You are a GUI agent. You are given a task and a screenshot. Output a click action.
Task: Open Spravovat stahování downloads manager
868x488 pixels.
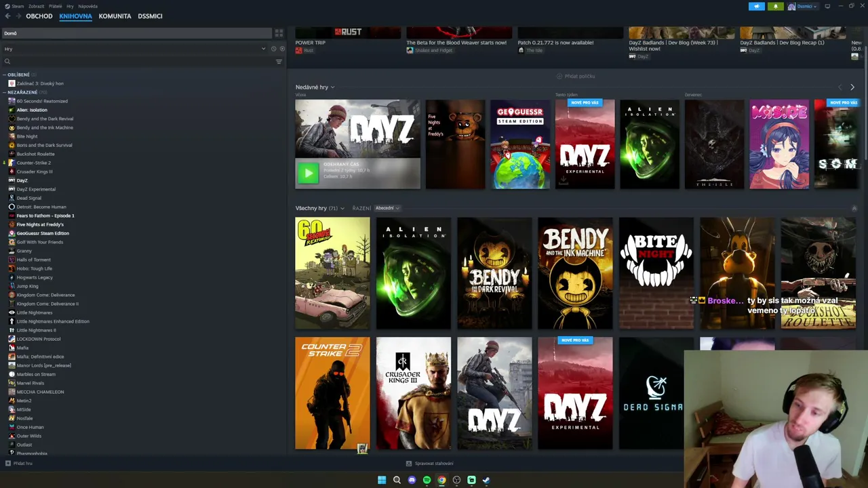tap(429, 464)
